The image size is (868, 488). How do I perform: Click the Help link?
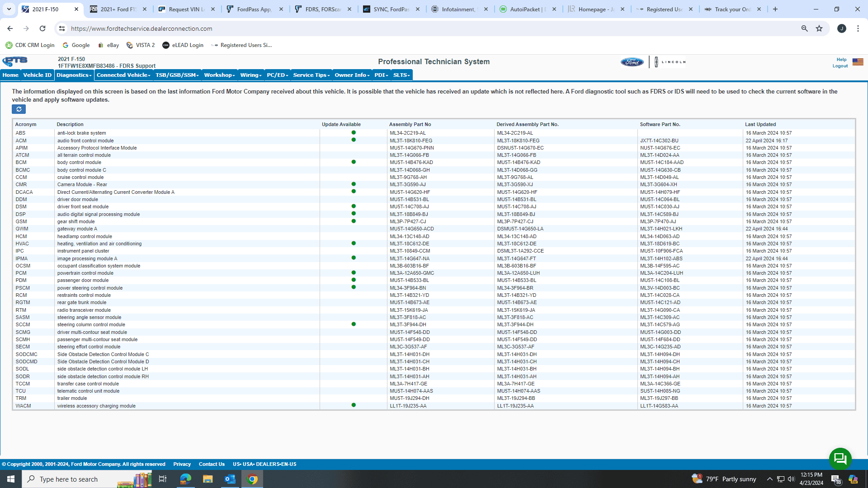point(841,59)
